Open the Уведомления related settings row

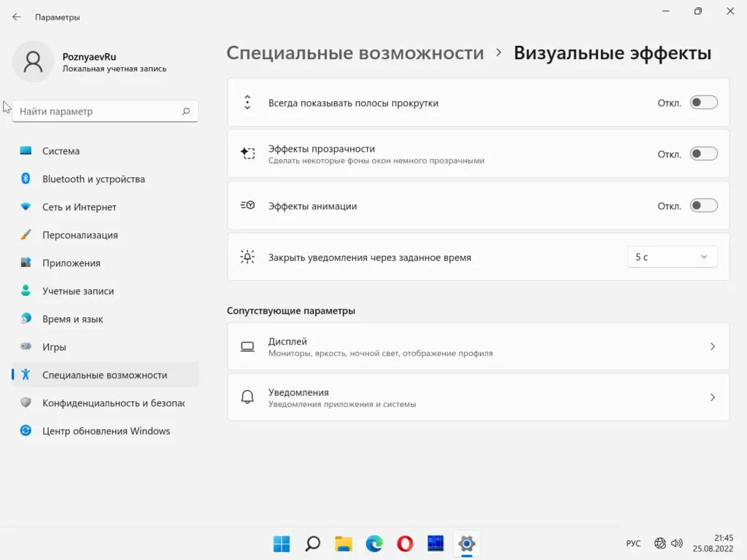478,397
